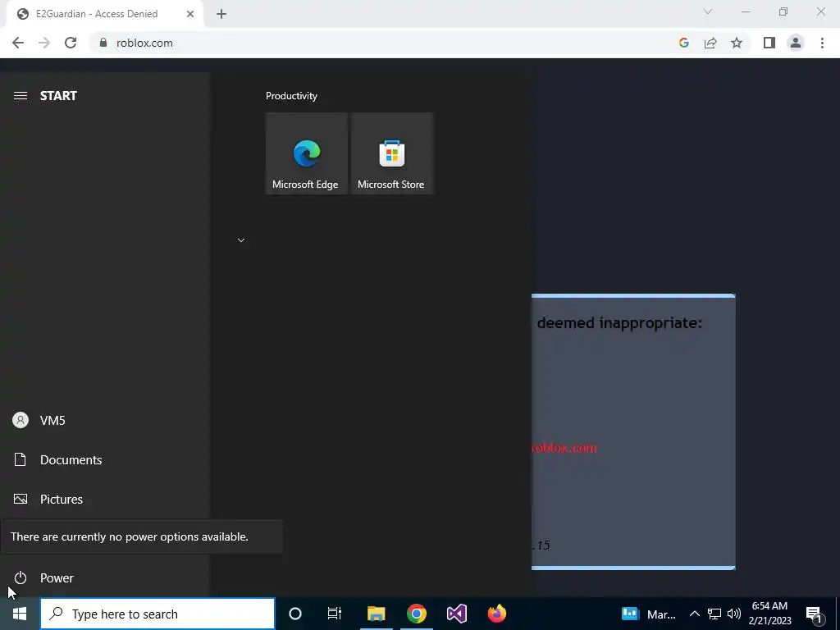The image size is (840, 630).
Task: Open Visual Studio from the taskbar
Action: (457, 614)
